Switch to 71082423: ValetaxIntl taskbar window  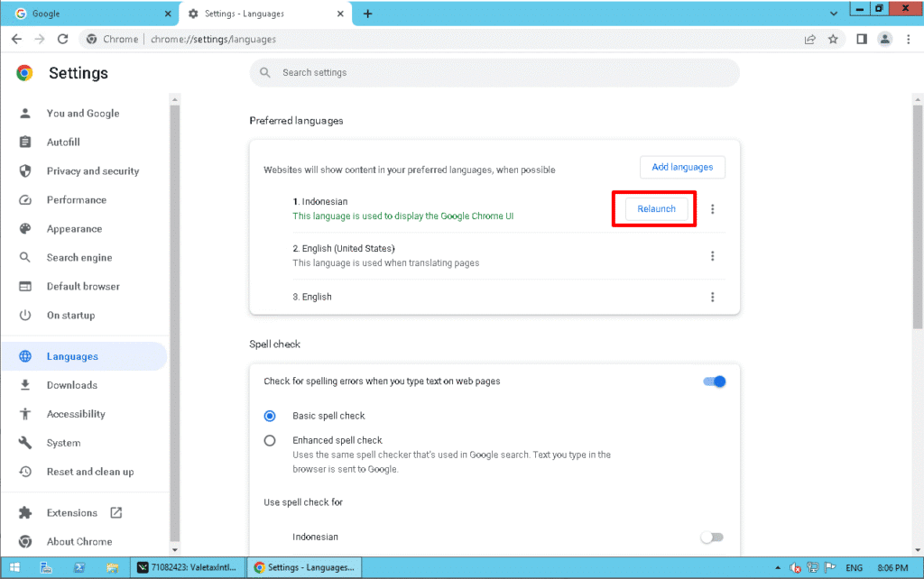(x=188, y=568)
